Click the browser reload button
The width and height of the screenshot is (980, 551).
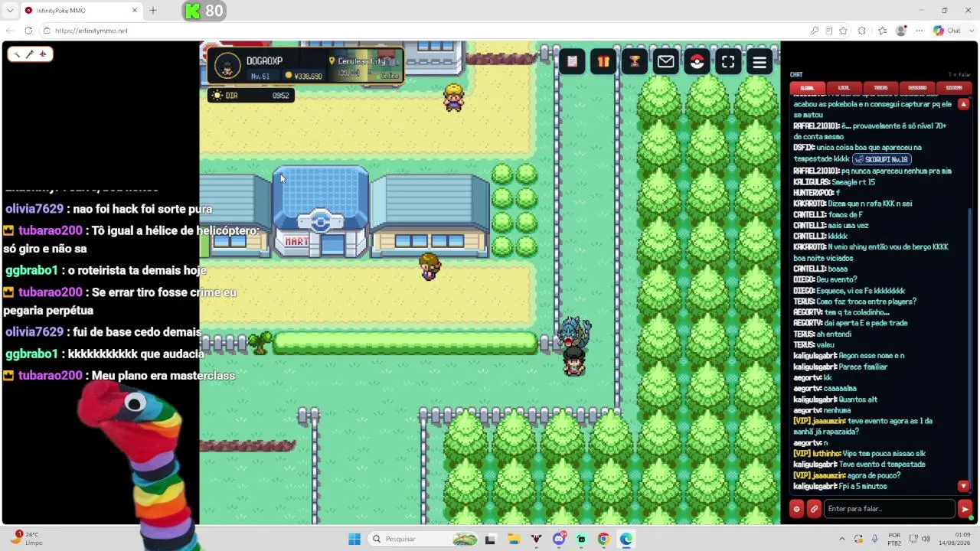(28, 31)
